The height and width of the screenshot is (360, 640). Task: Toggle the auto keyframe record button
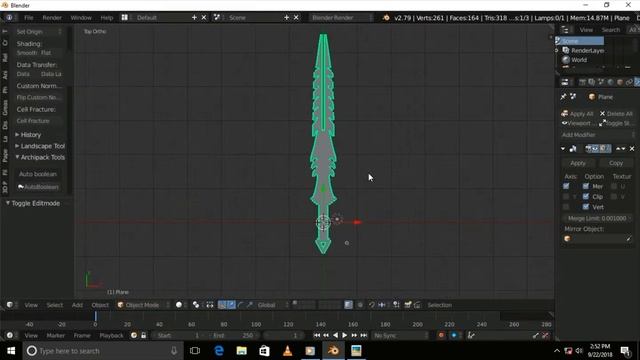click(x=441, y=336)
